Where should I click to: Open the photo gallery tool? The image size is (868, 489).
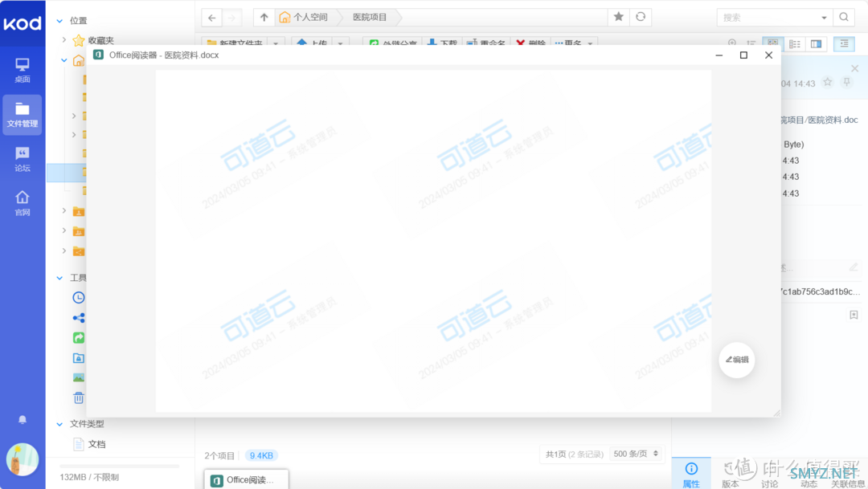tap(79, 378)
